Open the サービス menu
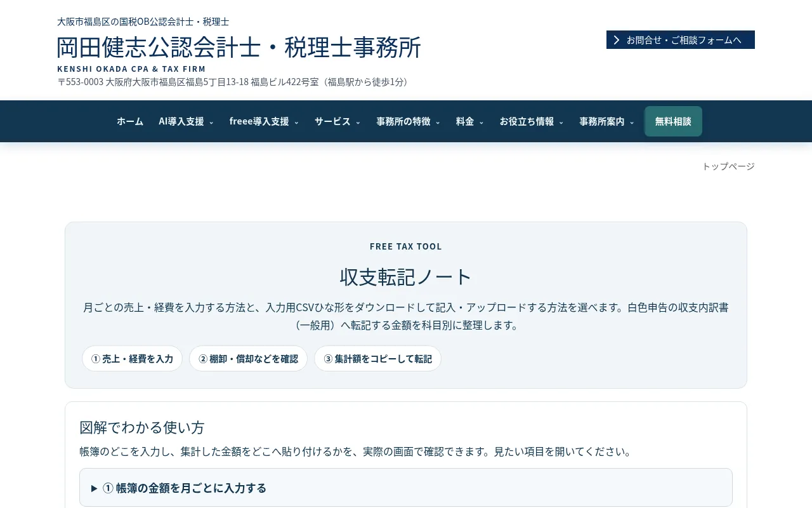Image resolution: width=812 pixels, height=508 pixels. 337,121
